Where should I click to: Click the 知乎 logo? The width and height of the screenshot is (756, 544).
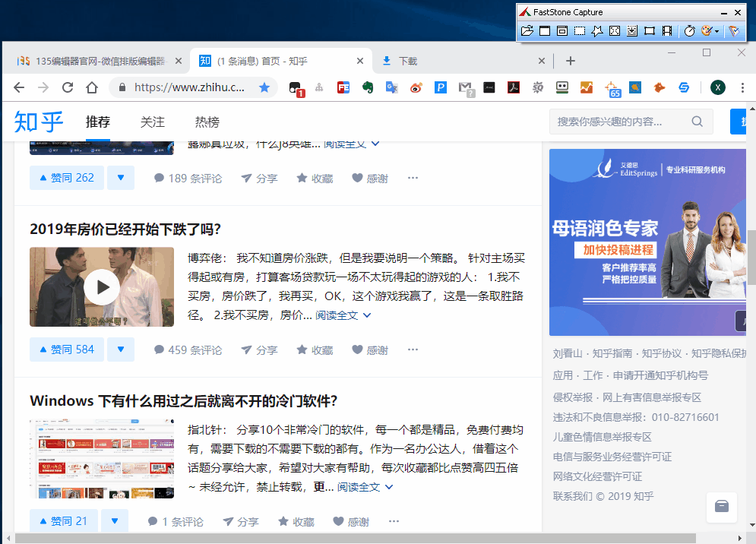39,122
